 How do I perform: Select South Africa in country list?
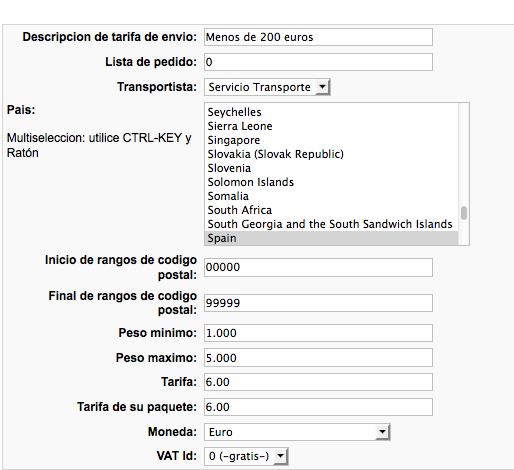point(331,210)
